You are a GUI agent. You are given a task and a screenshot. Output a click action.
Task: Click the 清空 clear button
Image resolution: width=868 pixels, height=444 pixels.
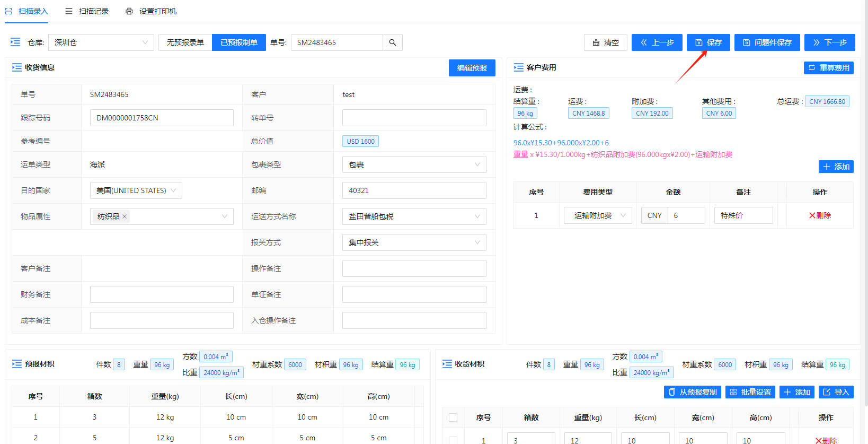(x=605, y=42)
